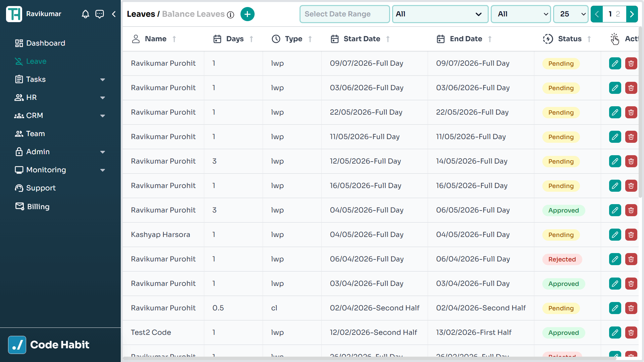Edit Kashyap Harsora's leave entry
The height and width of the screenshot is (362, 644).
(615, 235)
